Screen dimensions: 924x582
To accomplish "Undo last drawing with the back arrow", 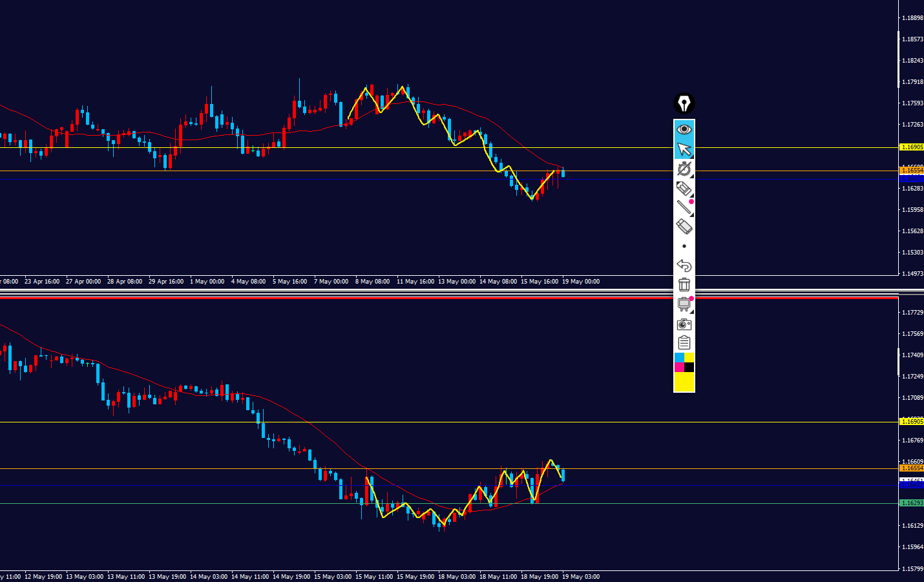I will coord(684,265).
